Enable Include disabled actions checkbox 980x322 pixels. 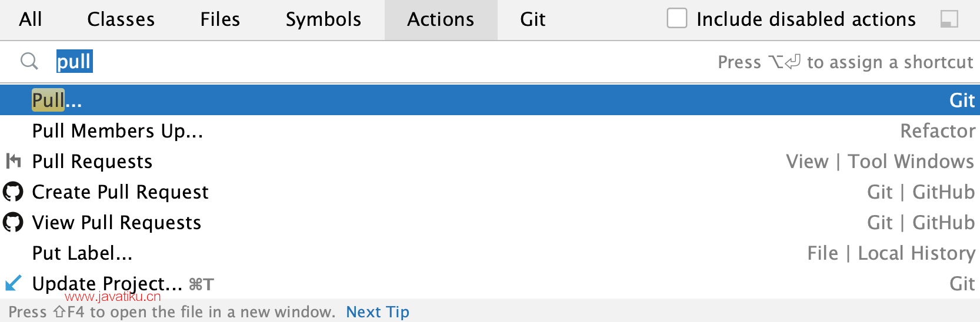676,18
